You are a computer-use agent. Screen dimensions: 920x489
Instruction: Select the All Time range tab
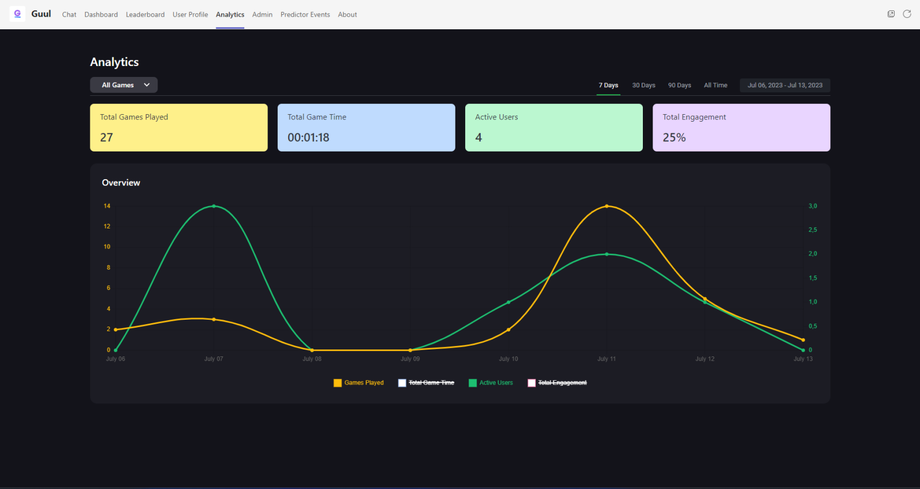715,85
